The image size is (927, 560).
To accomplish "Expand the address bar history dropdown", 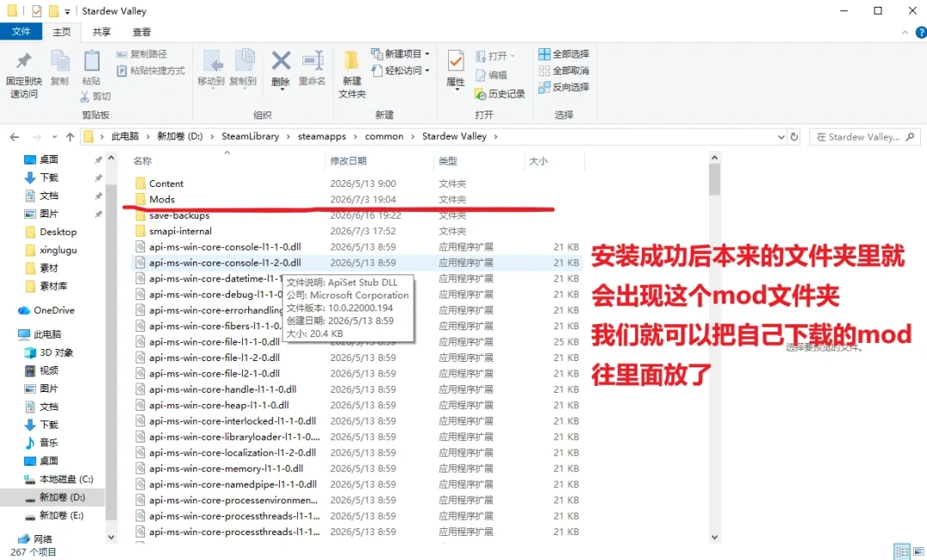I will 781,136.
